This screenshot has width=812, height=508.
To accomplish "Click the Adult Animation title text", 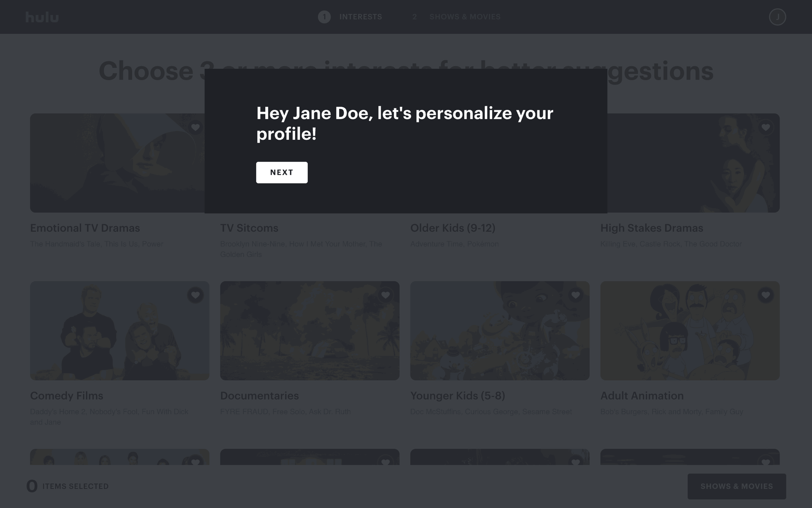I will coord(642,396).
